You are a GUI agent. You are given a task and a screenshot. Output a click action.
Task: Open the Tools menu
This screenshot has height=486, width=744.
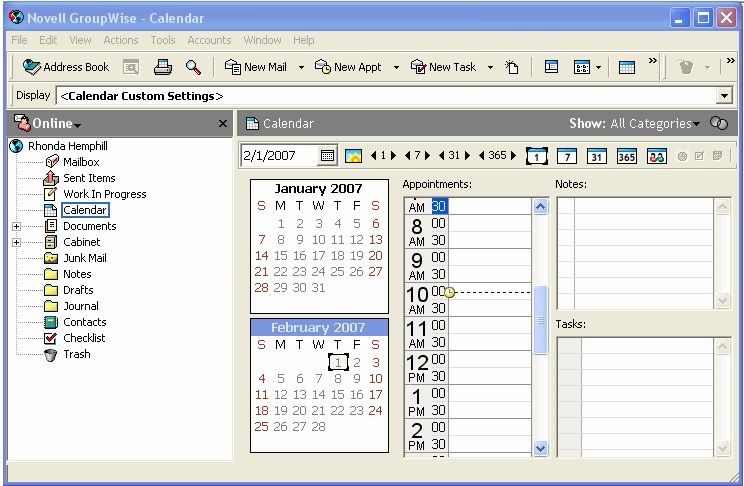[163, 40]
